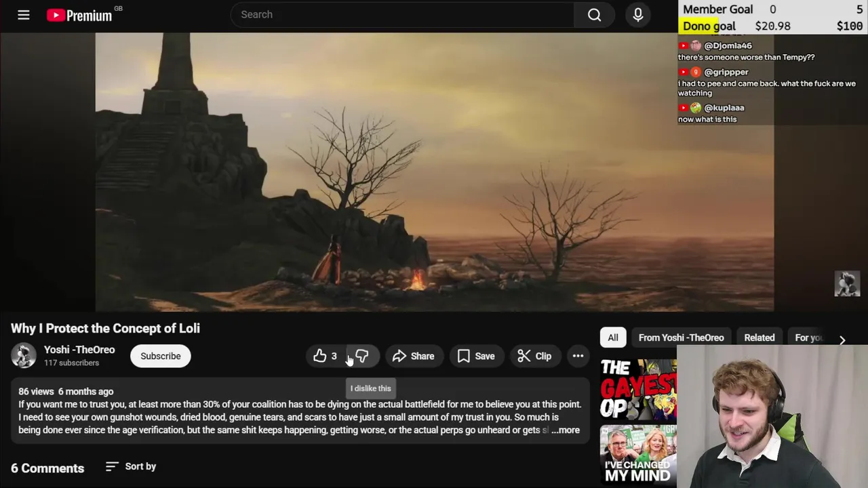Activate voice search microphone
The height and width of the screenshot is (488, 868).
click(637, 14)
